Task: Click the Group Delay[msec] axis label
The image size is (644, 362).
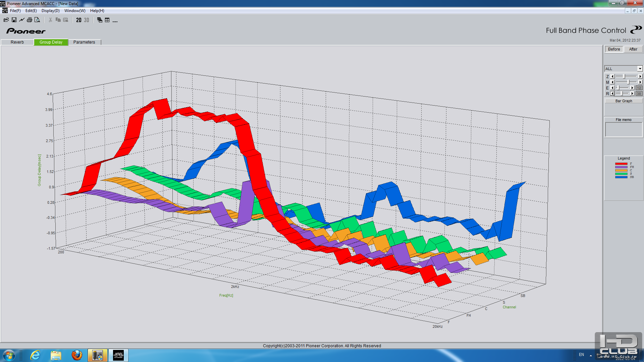Action: tap(39, 170)
